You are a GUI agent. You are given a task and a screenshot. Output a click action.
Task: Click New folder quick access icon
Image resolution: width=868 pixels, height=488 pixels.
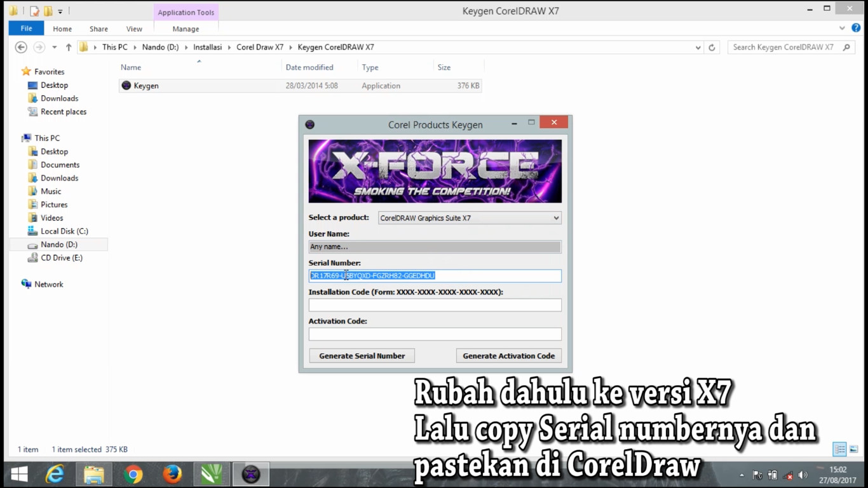pos(48,11)
